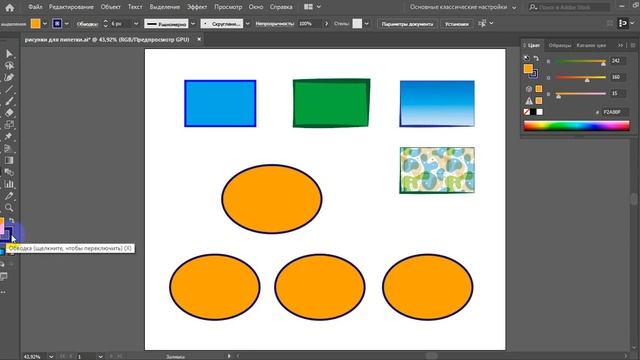This screenshot has width=640, height=360.
Task: Switch to the Каталоги цветов panel tab
Action: click(591, 45)
